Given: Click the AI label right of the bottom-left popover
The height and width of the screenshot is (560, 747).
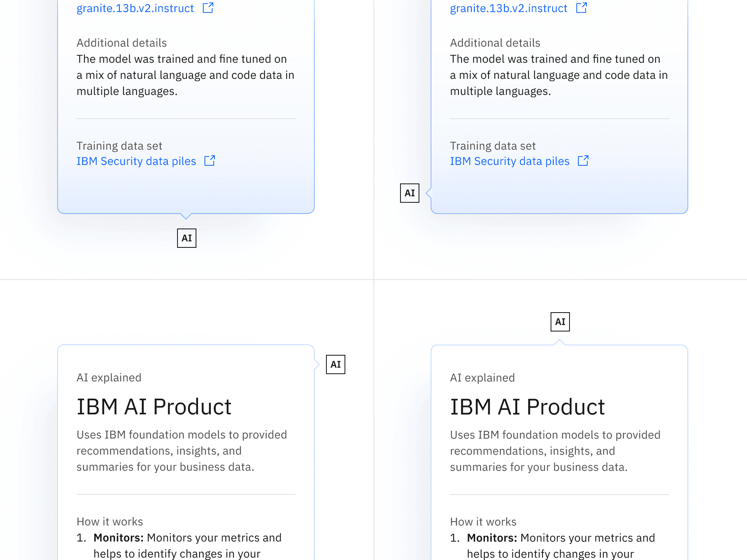Looking at the screenshot, I should pyautogui.click(x=336, y=364).
